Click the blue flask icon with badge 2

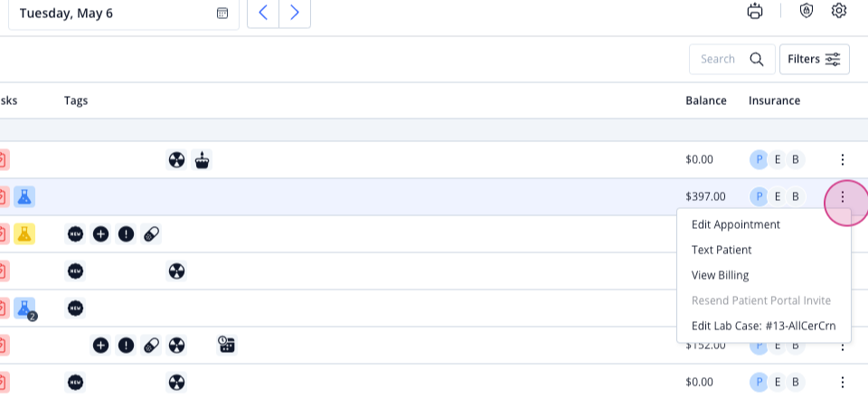(25, 309)
